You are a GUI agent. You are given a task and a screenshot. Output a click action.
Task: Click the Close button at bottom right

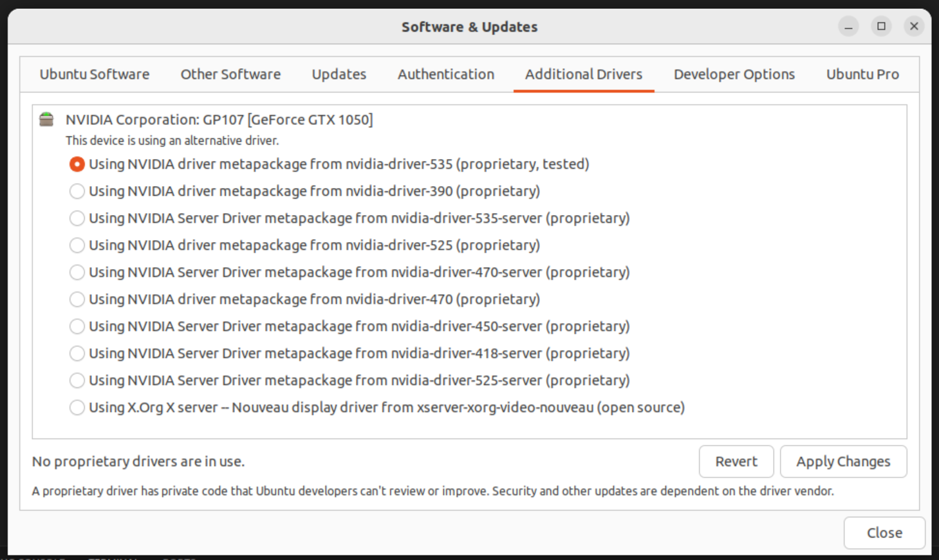884,533
